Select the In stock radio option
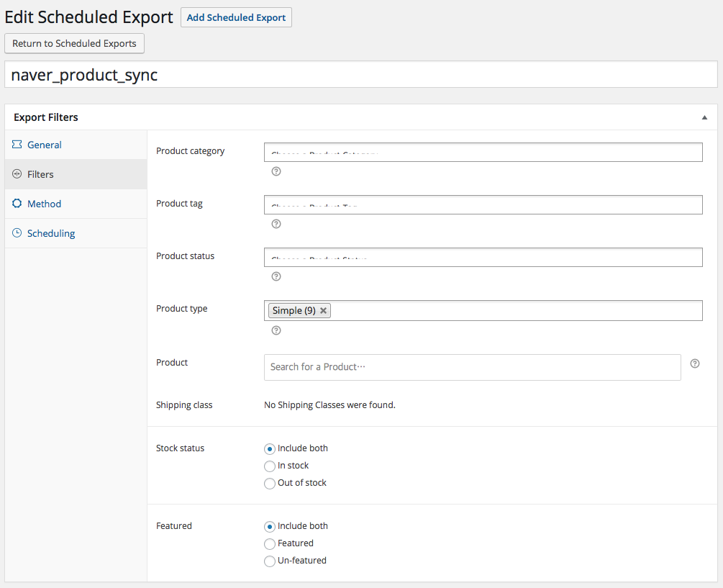723x588 pixels. (270, 466)
